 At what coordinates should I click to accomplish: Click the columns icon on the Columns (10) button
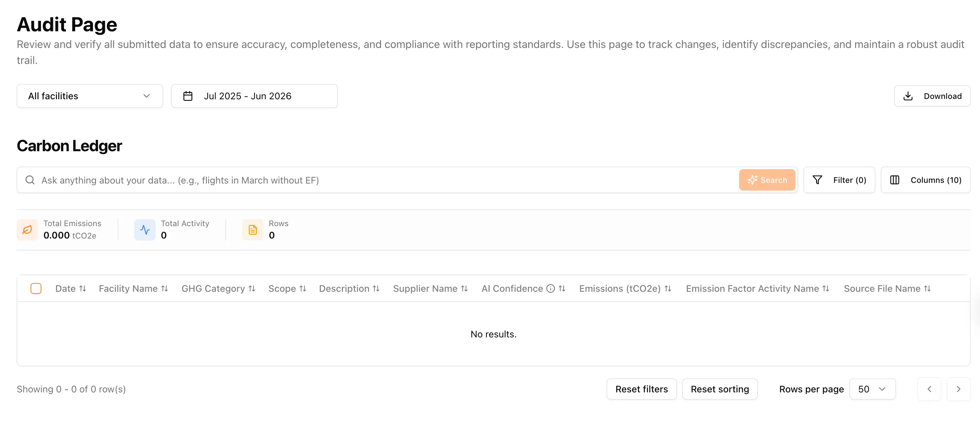click(x=895, y=180)
